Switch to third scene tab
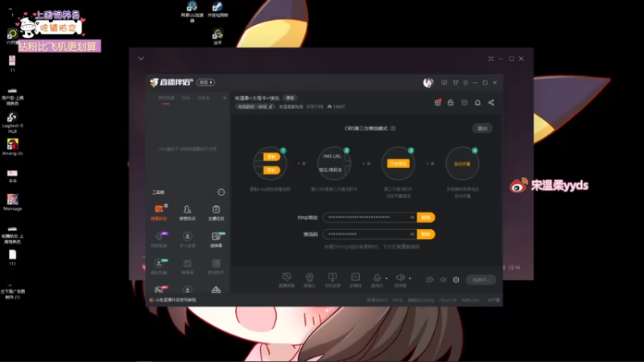644x362 pixels. pos(204,98)
